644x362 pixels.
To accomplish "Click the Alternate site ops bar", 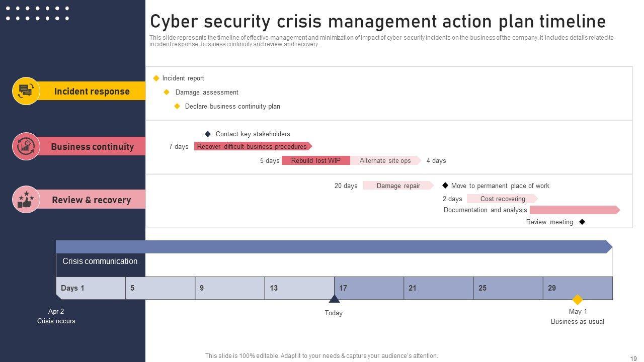I will click(385, 160).
